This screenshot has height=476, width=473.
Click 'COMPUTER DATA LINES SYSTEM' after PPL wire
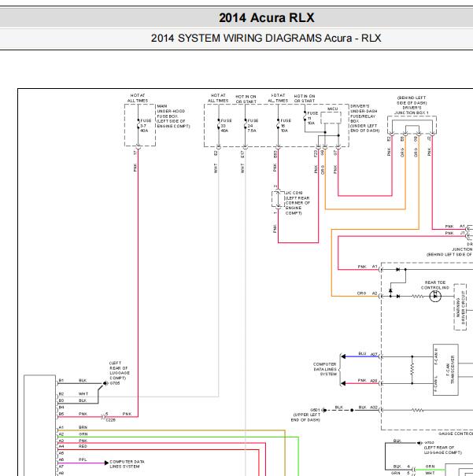coord(127,464)
